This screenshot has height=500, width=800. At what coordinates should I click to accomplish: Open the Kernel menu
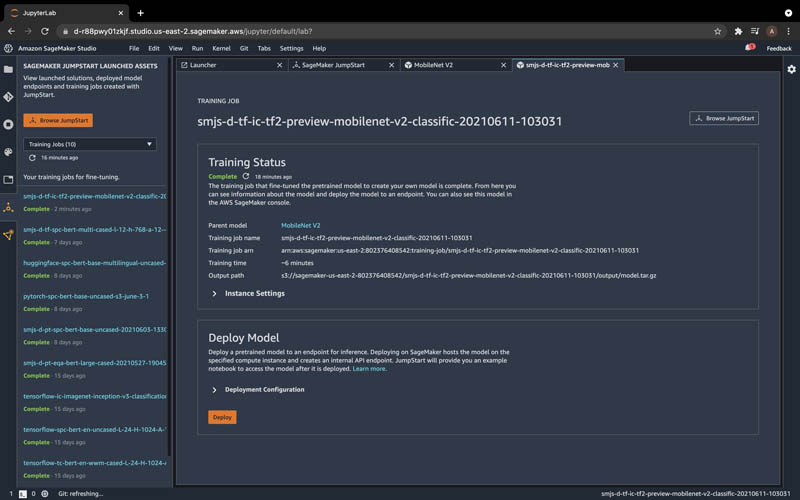tap(221, 48)
